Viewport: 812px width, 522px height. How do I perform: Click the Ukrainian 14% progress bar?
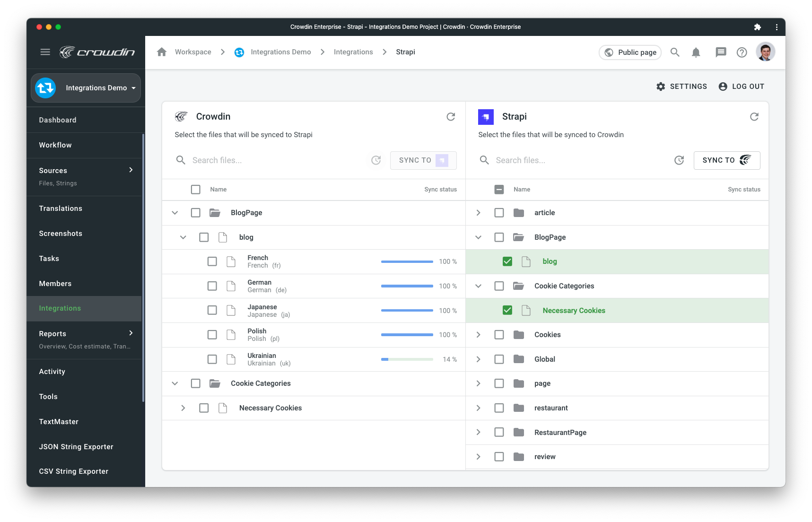coord(407,359)
